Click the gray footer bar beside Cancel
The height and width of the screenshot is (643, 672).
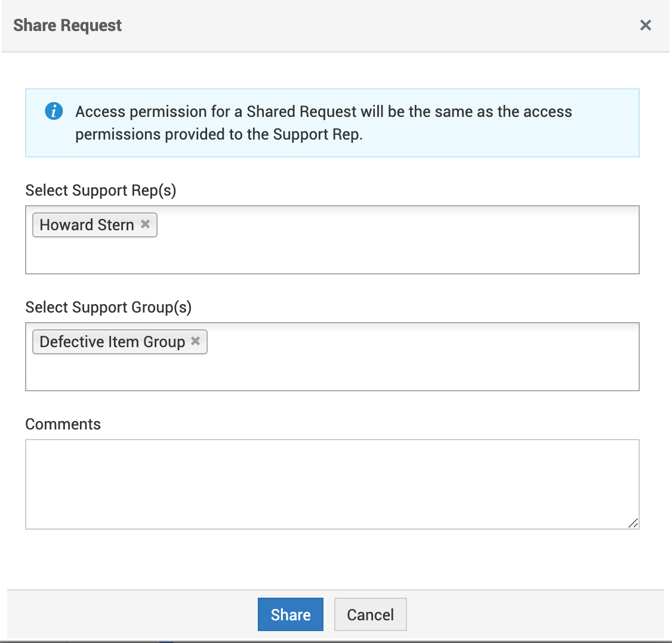(x=525, y=614)
